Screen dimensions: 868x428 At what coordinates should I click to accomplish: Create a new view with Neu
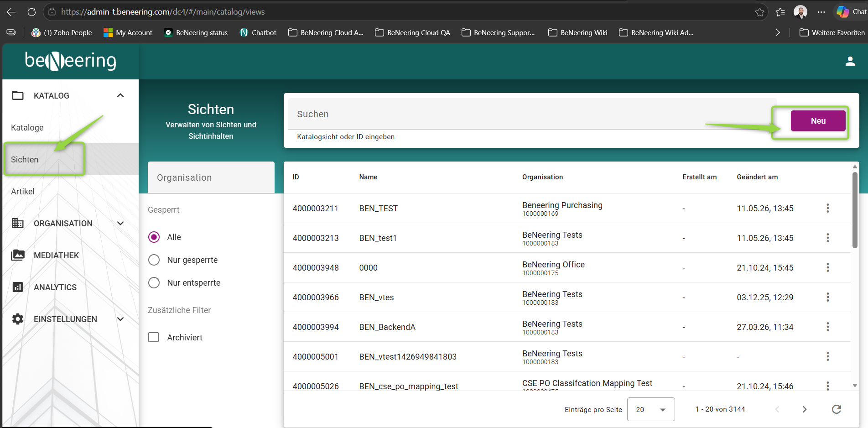(x=818, y=121)
